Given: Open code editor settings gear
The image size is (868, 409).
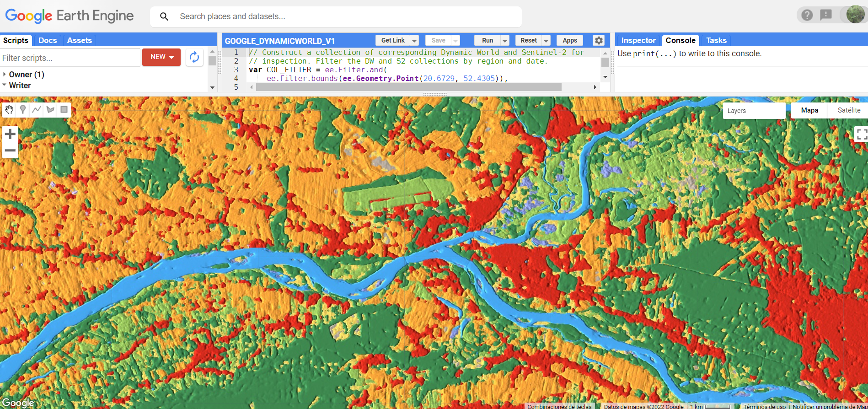Looking at the screenshot, I should (x=599, y=40).
